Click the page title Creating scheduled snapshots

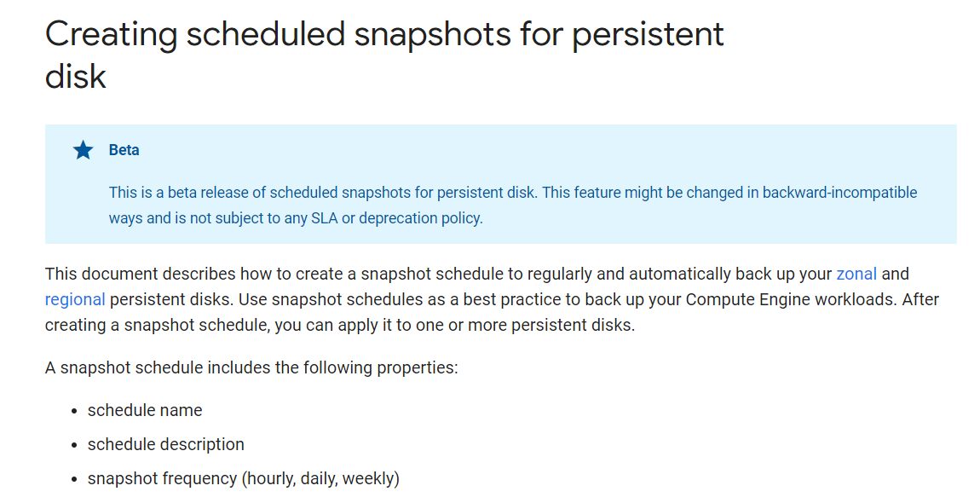click(x=384, y=55)
